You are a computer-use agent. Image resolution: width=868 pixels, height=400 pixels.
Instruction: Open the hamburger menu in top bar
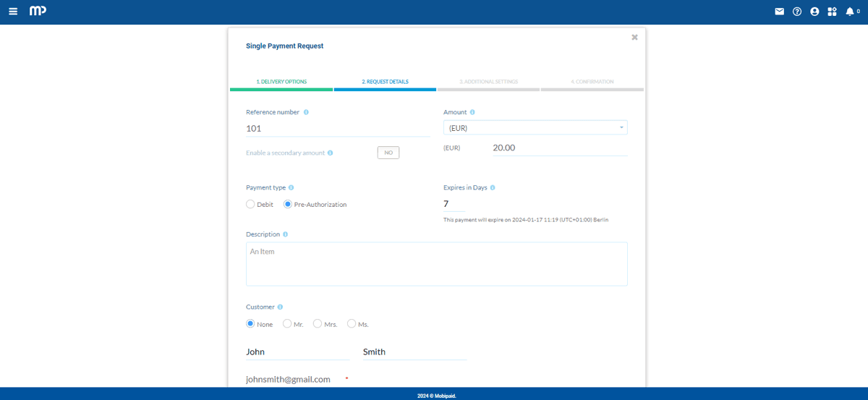[13, 12]
